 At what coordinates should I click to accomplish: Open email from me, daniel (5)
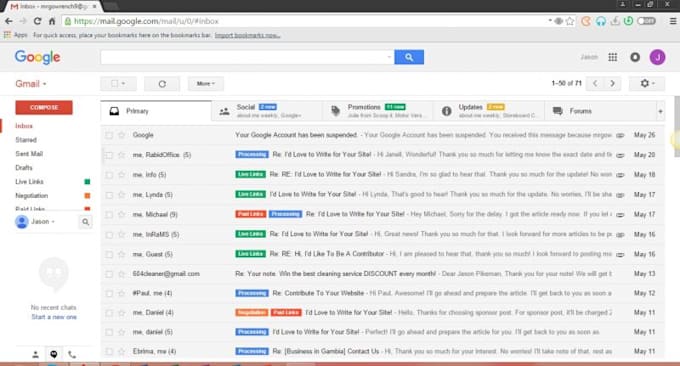coord(382,332)
